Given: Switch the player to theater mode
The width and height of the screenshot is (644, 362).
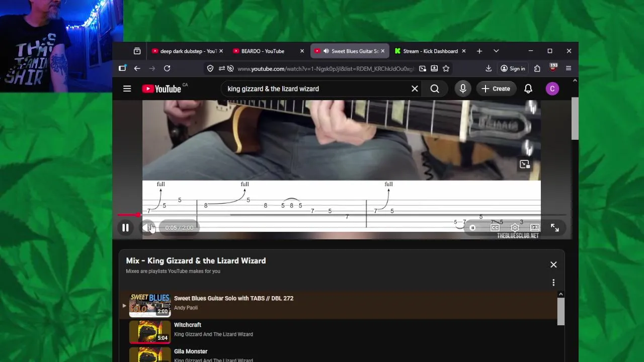Looking at the screenshot, I should point(535,228).
